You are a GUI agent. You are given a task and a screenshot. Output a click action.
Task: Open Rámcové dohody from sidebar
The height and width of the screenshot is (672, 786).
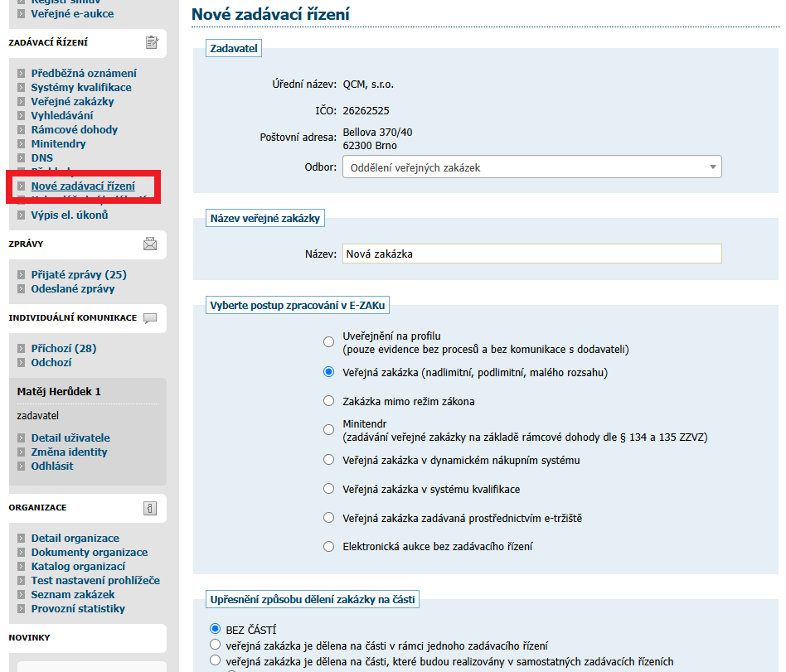tap(75, 130)
